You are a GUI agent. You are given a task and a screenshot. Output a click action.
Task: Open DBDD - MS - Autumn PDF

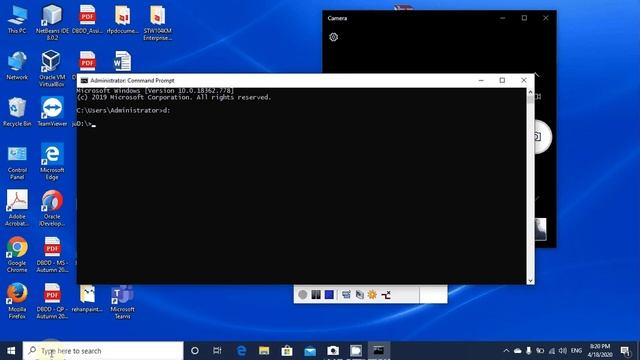point(52,255)
